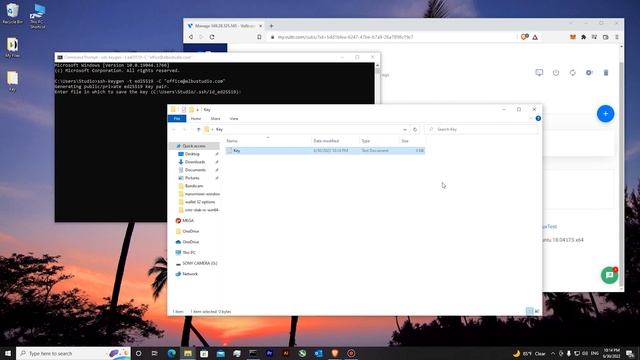This screenshot has height=360, width=640.
Task: Show hidden system tray icons chevron
Action: [553, 353]
